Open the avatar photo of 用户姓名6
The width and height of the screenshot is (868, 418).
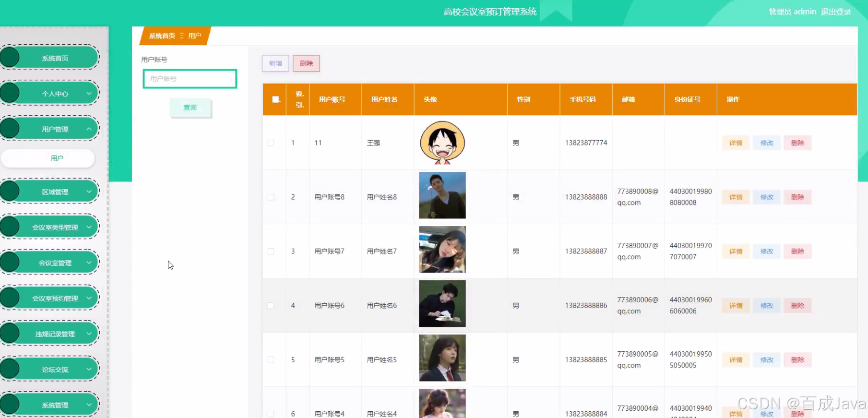[x=442, y=304]
